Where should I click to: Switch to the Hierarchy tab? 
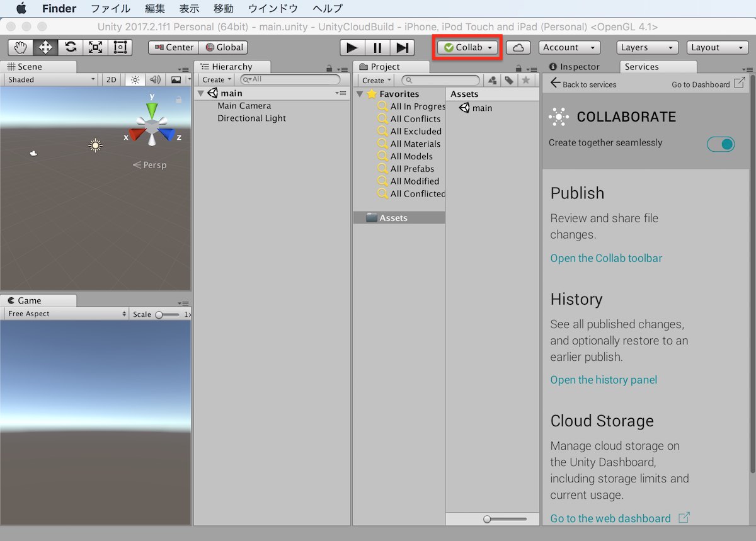coord(232,67)
